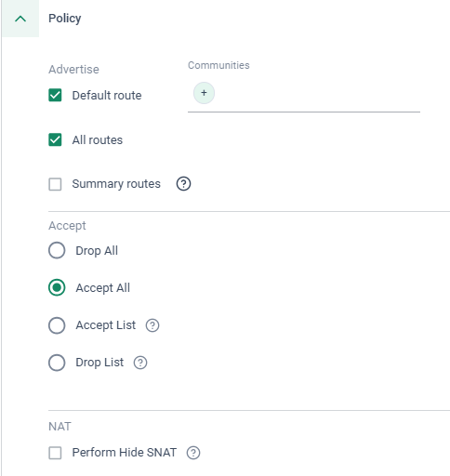Screen dimensions: 450x476
Task: Open help icon beside Drop List
Action: coord(140,363)
